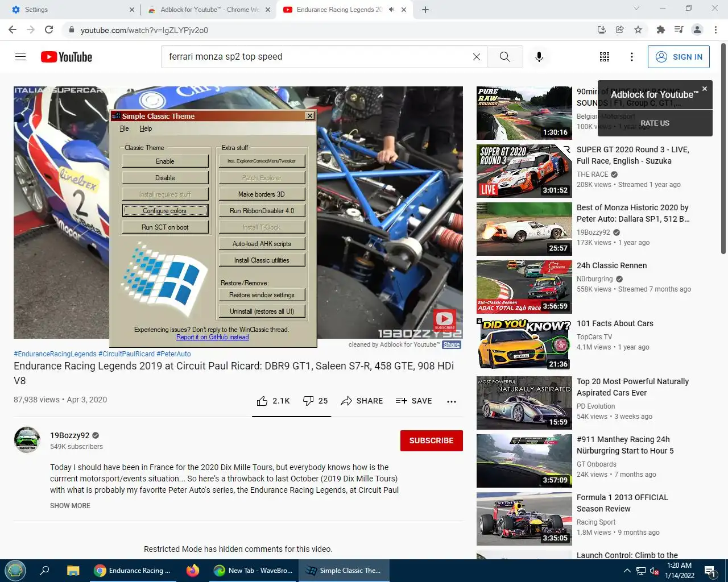Save the video to a playlist

414,401
